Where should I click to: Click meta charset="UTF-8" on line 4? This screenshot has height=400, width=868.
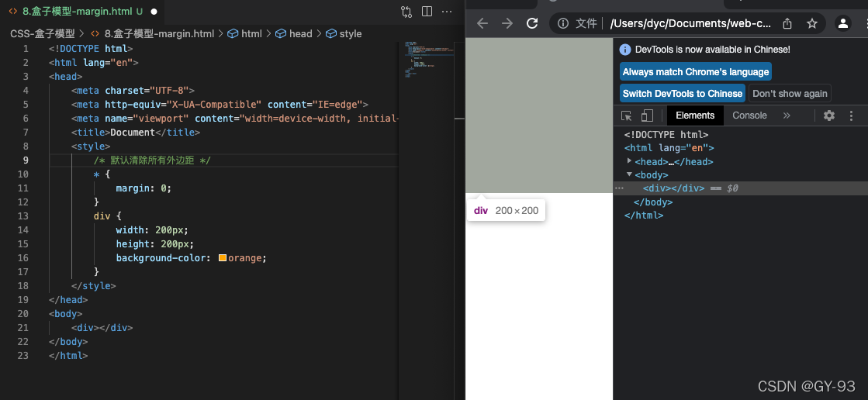tap(133, 91)
